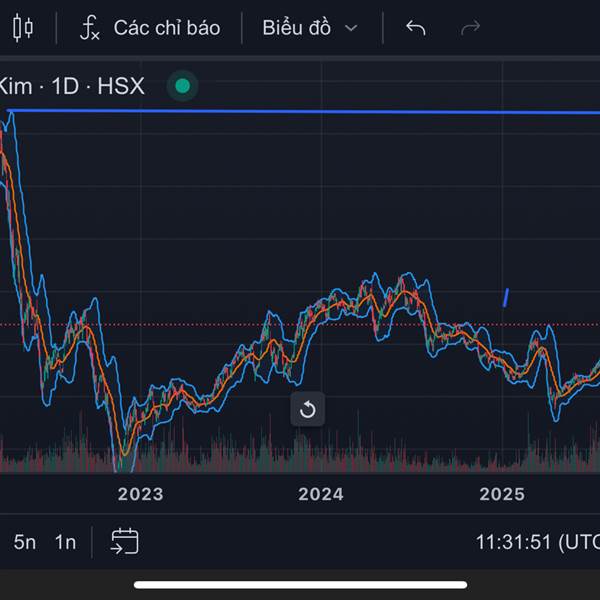This screenshot has width=600, height=600.
Task: Open the candlestick chart type selector
Action: pyautogui.click(x=23, y=28)
